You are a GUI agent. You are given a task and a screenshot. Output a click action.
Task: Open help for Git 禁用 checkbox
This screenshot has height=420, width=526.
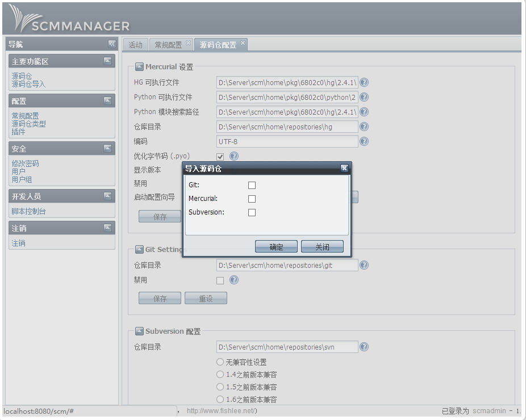click(x=234, y=280)
